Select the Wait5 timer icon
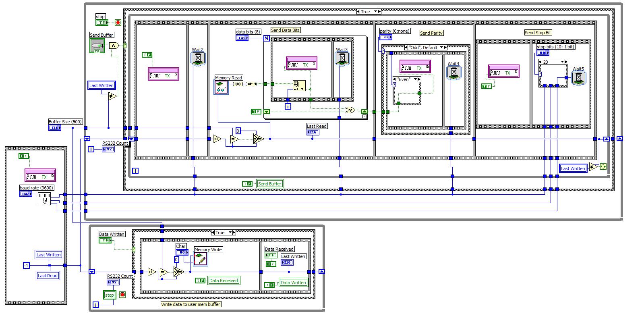This screenshot has width=644, height=314. (579, 78)
